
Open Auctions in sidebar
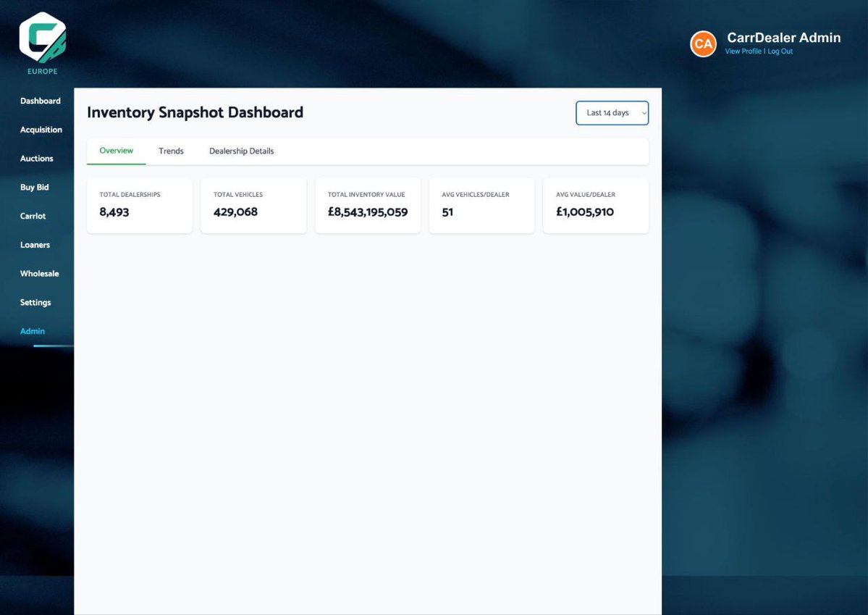(x=36, y=159)
